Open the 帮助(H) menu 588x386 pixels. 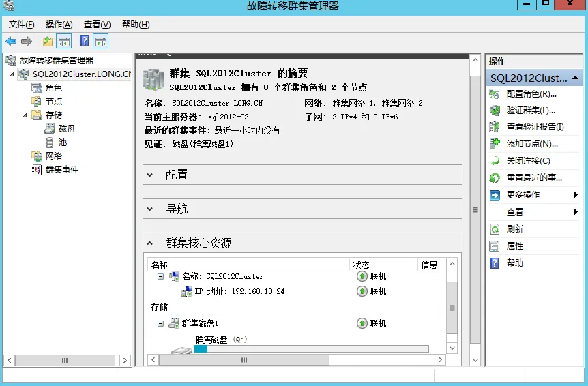point(136,25)
